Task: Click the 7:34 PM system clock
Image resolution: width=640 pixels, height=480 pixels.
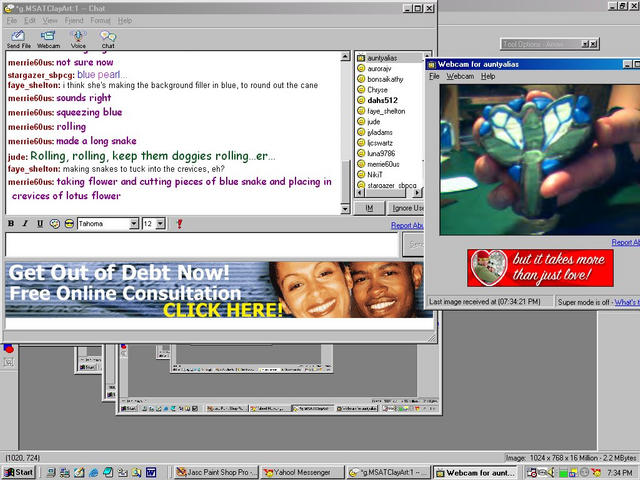Action: [619, 473]
